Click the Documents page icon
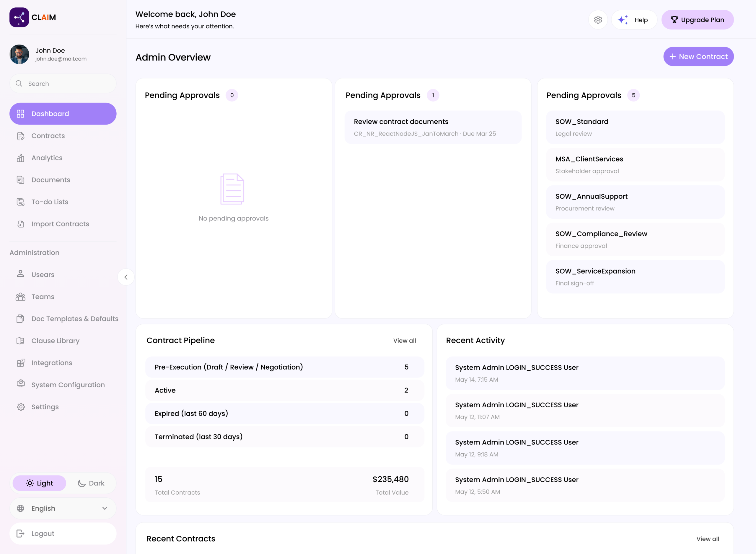This screenshot has width=756, height=554. (20, 180)
